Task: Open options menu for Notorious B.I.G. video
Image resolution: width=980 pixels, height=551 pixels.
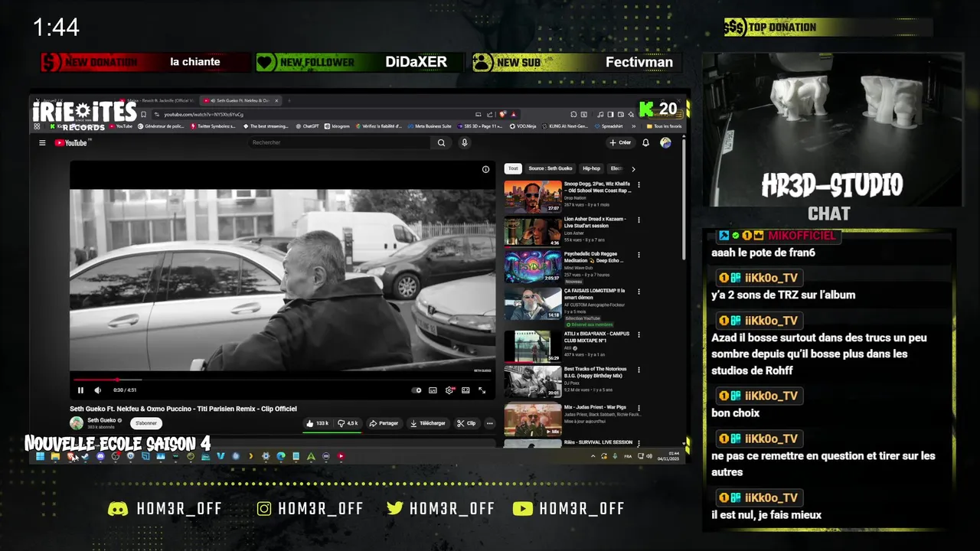Action: pos(639,370)
